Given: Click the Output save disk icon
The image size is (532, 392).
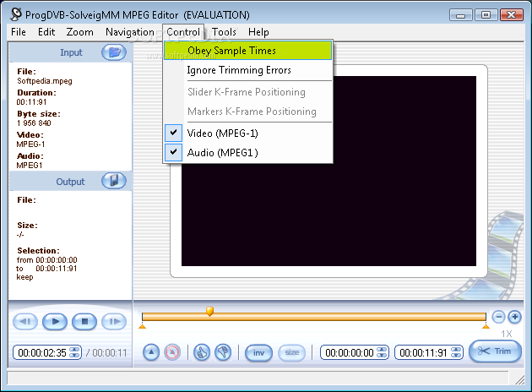Looking at the screenshot, I should click(114, 181).
